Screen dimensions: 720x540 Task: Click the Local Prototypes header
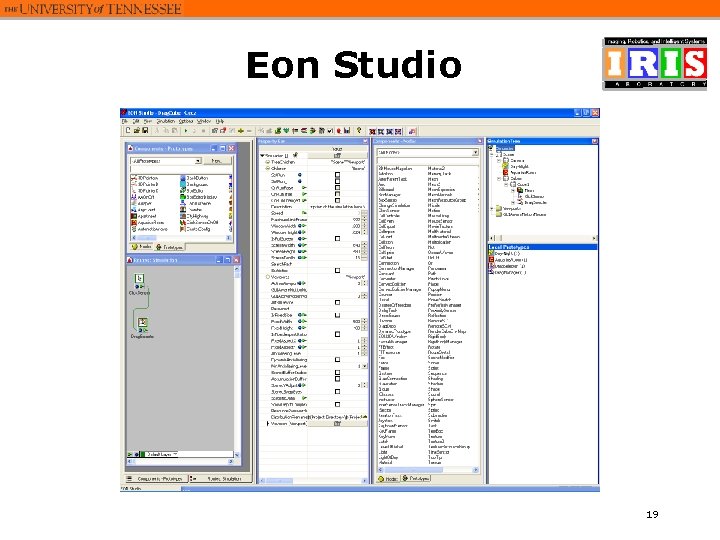click(542, 247)
